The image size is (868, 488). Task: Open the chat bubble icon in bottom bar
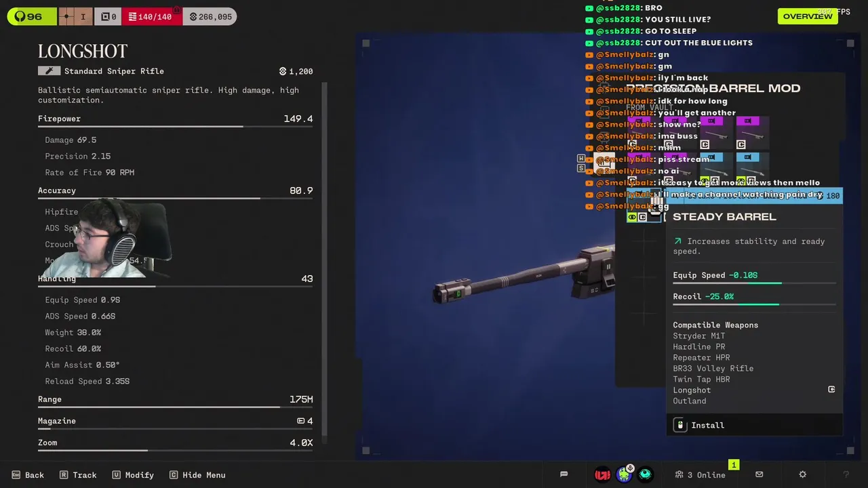click(564, 474)
